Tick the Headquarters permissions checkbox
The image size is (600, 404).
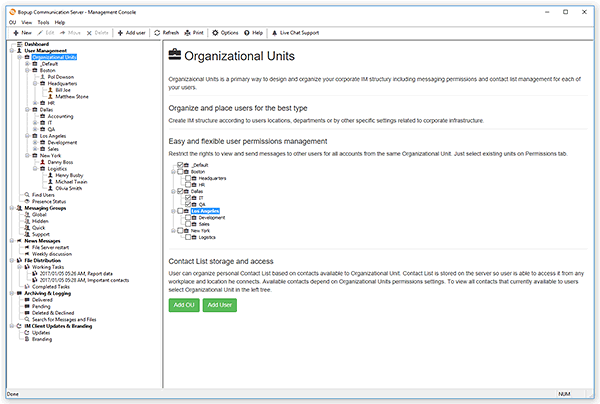189,178
